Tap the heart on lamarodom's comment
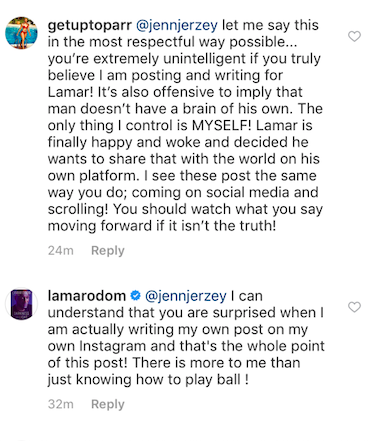Image resolution: width=378 pixels, height=441 pixels. (x=354, y=307)
